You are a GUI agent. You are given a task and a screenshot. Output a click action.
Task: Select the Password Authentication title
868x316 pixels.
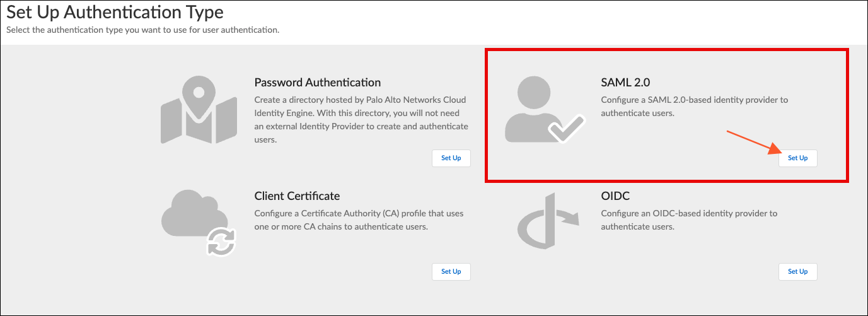(317, 83)
